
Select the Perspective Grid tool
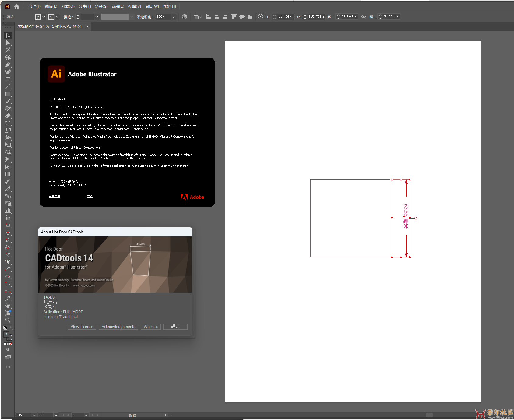click(8, 160)
